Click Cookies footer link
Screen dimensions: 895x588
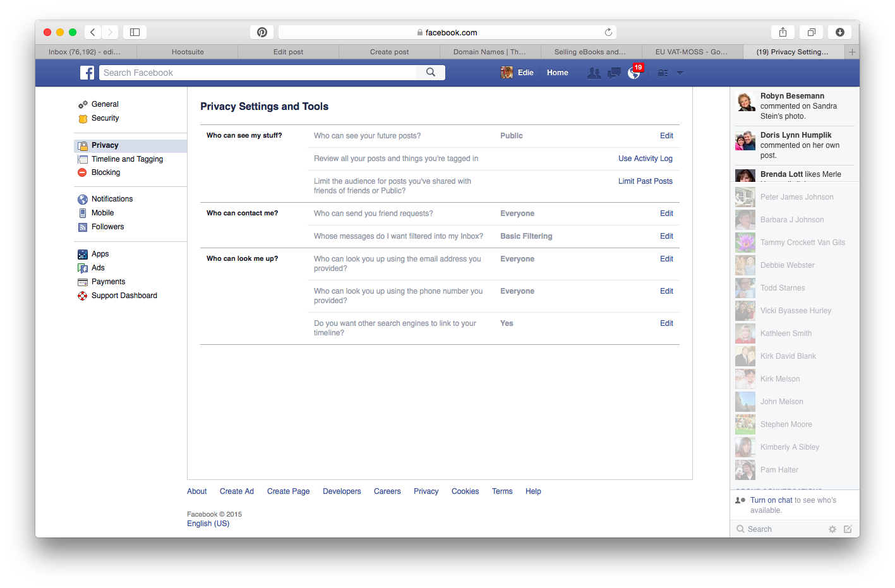(465, 491)
